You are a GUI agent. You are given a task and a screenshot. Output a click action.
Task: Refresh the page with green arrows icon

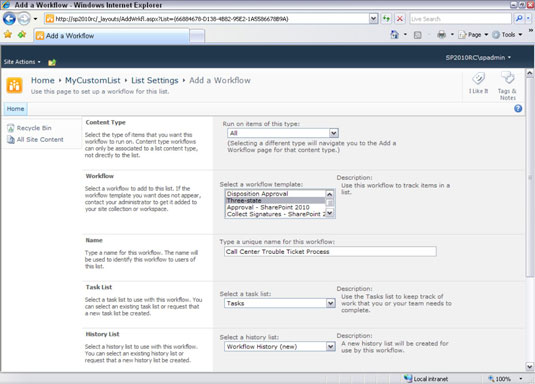click(x=386, y=19)
